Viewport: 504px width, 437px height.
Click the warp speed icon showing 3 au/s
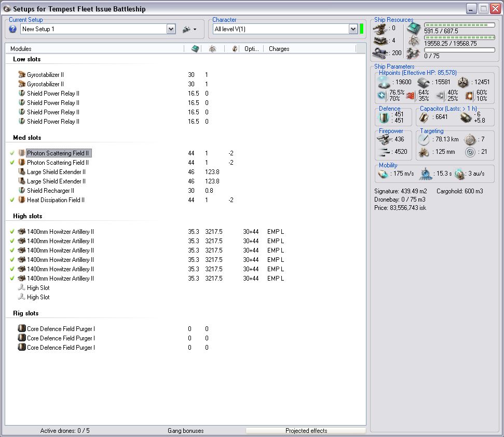tap(460, 174)
